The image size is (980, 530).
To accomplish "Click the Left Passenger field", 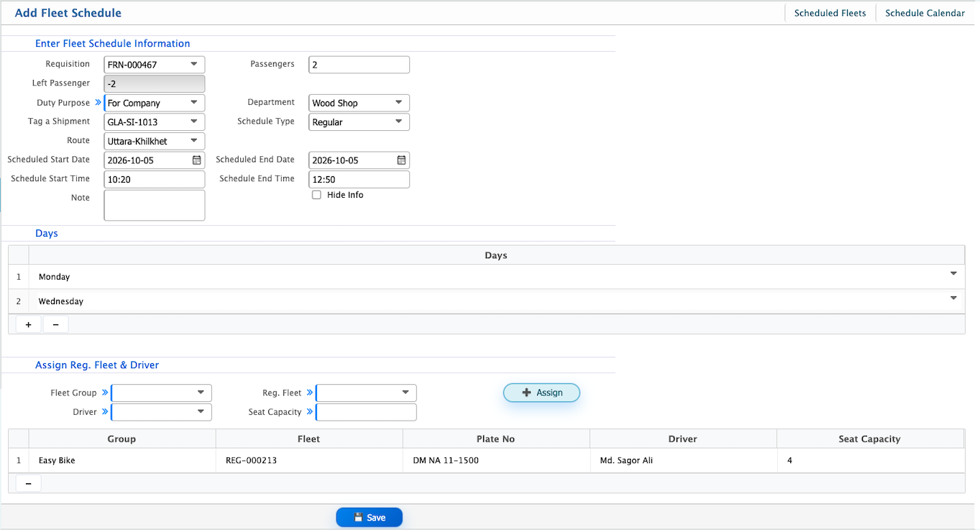I will point(155,83).
